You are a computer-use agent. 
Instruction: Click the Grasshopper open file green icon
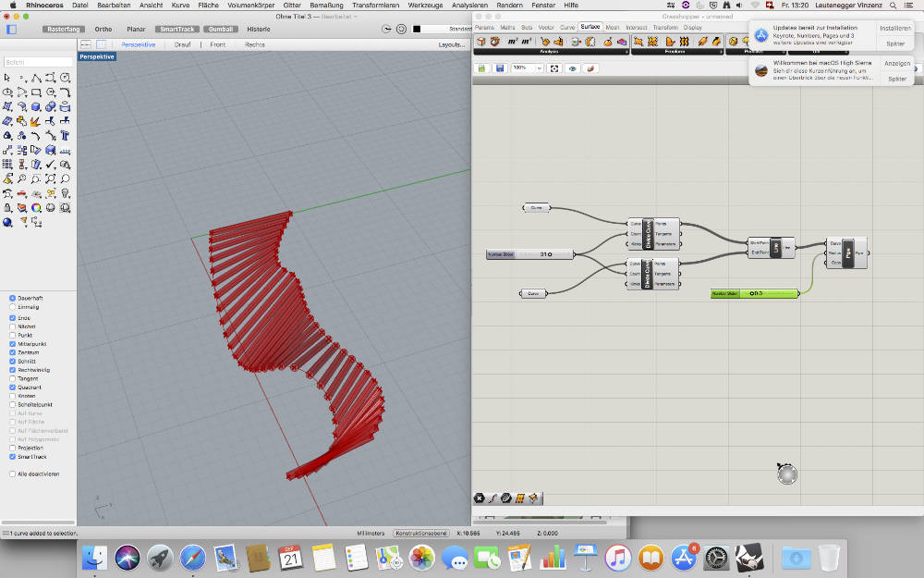click(482, 68)
